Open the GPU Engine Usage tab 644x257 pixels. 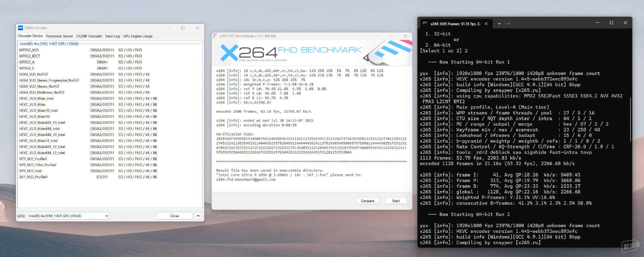pos(138,36)
